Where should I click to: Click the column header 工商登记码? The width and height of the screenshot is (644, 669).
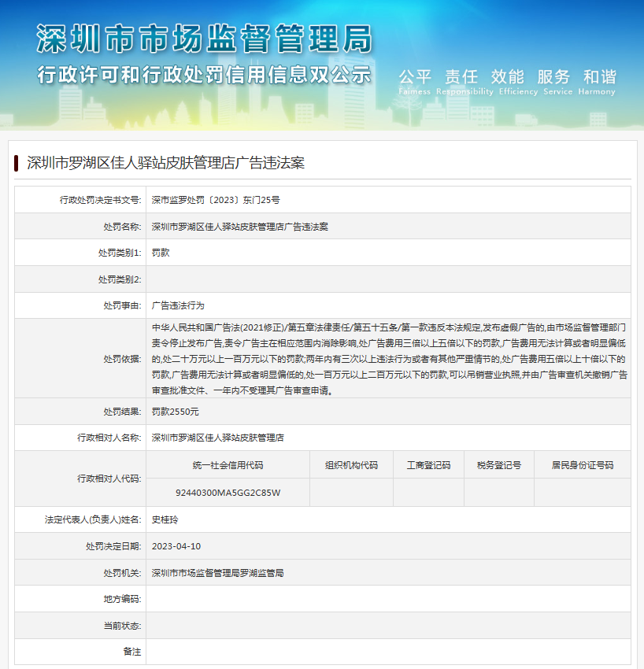tap(428, 465)
